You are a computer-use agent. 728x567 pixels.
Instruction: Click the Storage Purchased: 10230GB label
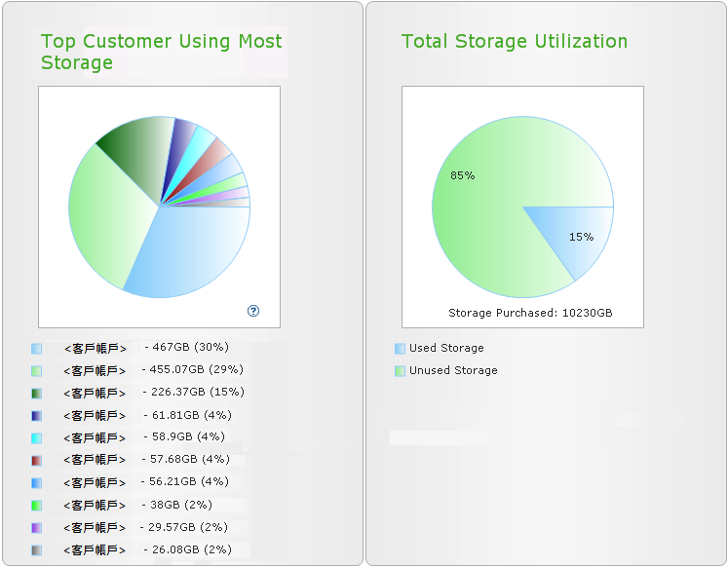click(x=530, y=313)
